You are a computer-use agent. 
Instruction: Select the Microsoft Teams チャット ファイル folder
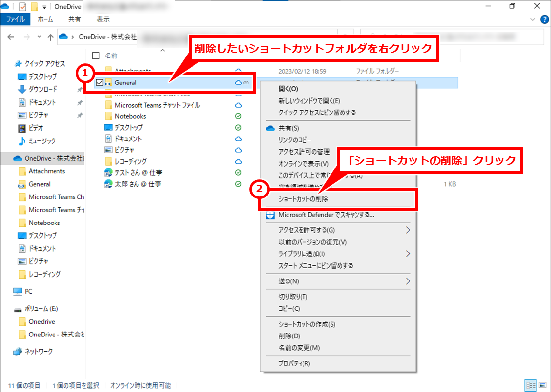click(158, 105)
